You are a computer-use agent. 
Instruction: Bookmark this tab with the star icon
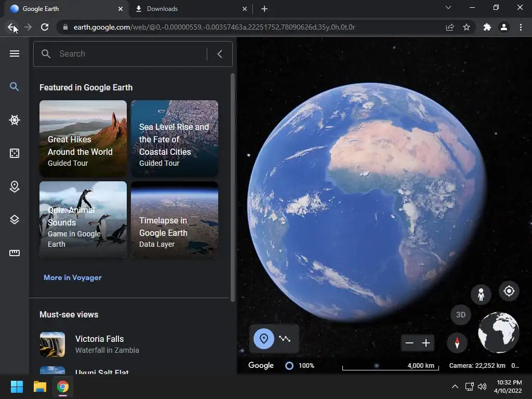[467, 27]
